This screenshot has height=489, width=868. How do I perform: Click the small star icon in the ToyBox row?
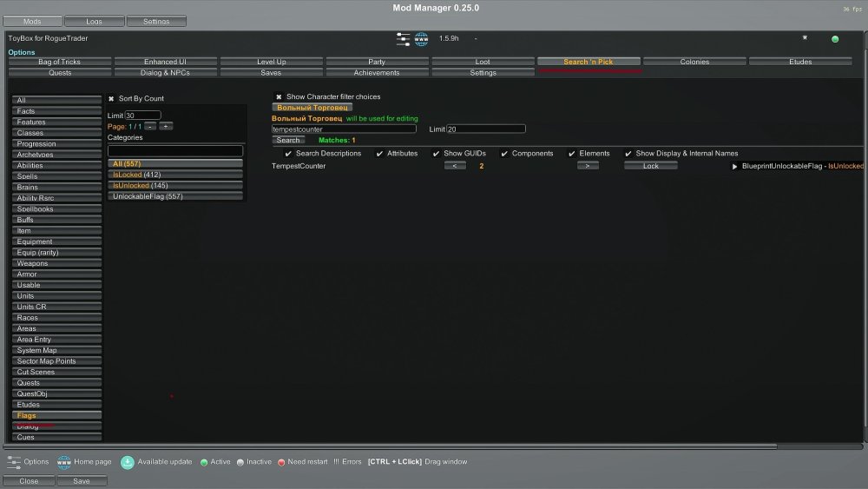pyautogui.click(x=805, y=38)
